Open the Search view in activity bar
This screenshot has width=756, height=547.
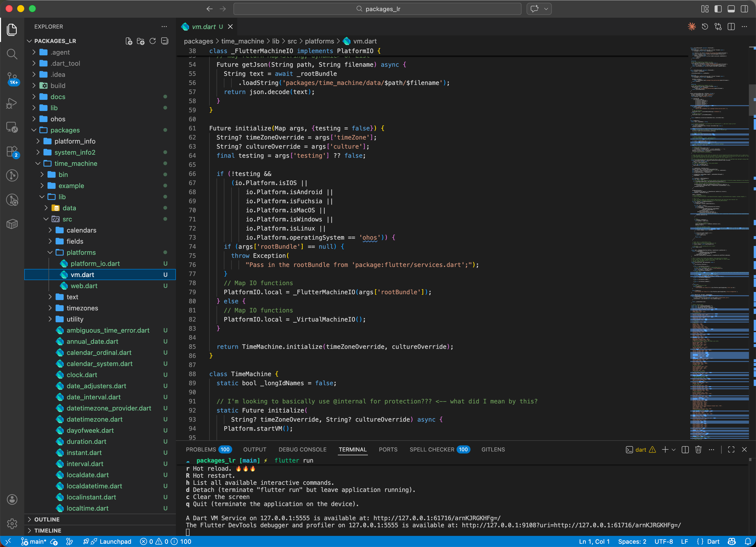tap(12, 54)
